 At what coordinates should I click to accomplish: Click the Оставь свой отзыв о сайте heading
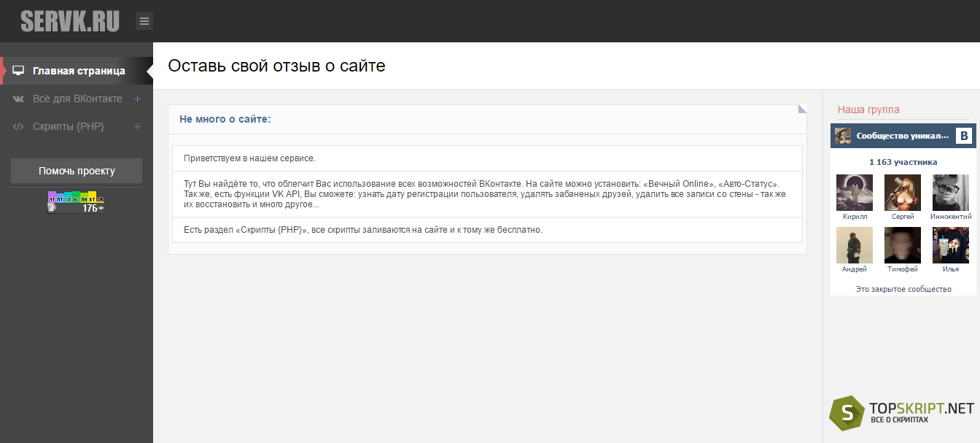[x=276, y=66]
